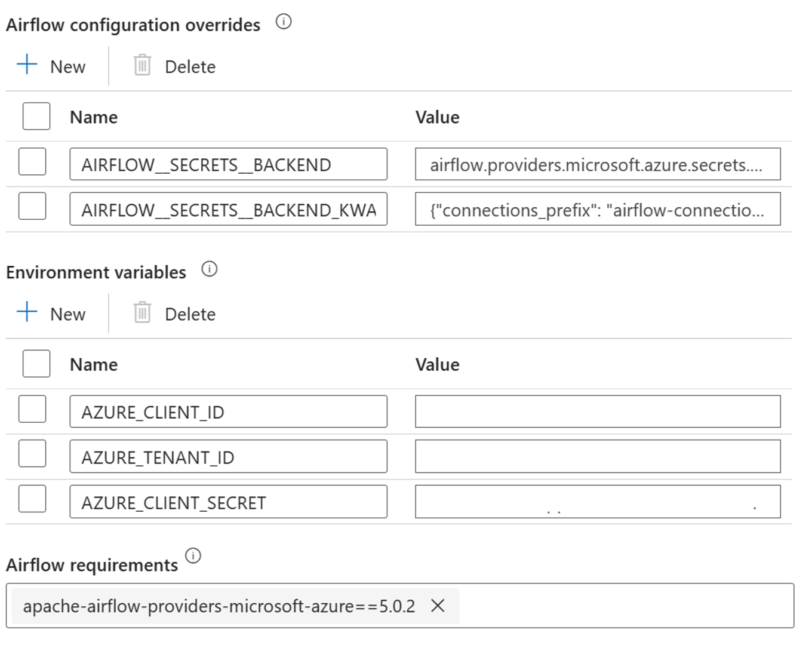Select all configuration overrides using header checkbox

(x=36, y=116)
